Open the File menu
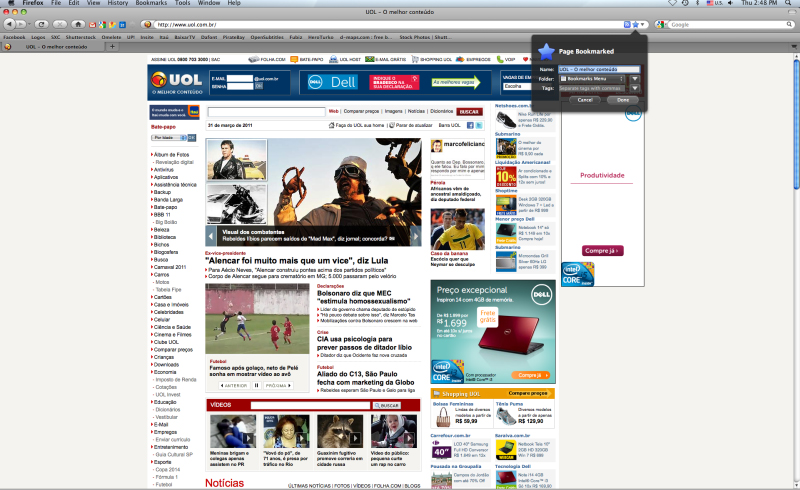Image resolution: width=800 pixels, height=490 pixels. click(x=56, y=3)
